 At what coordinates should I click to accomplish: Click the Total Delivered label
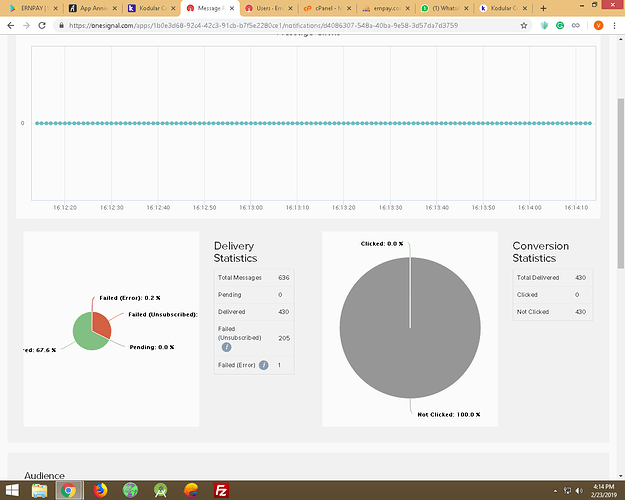[x=538, y=278]
